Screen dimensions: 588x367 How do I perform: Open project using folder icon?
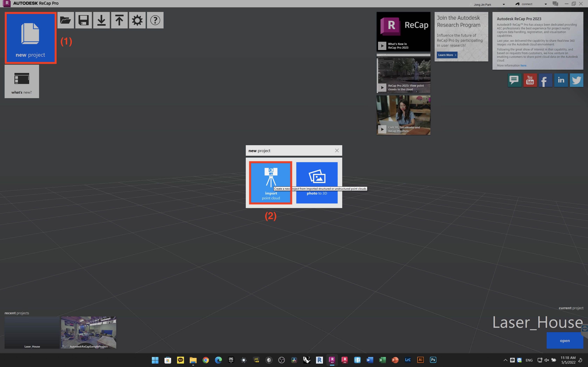pyautogui.click(x=66, y=20)
